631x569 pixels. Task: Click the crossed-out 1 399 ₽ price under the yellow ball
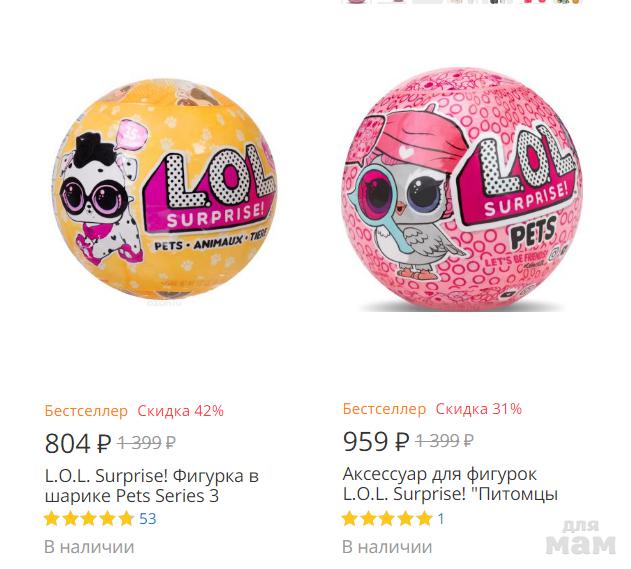[x=147, y=443]
